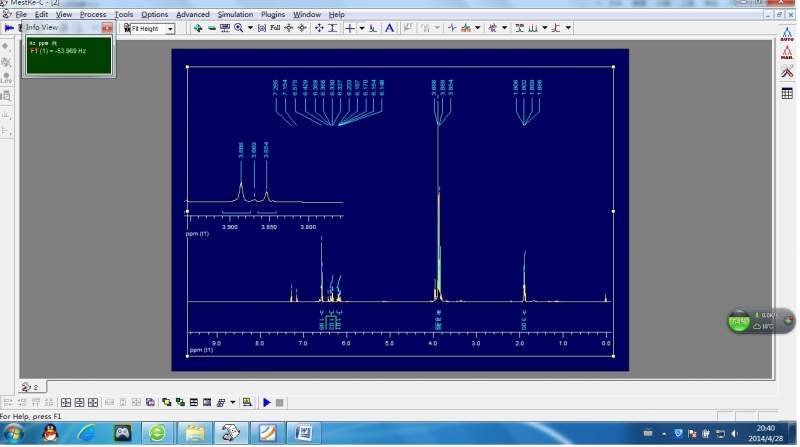Expand the red-green peaks options arrow
Viewport: 800px width, 447px height.
click(x=478, y=28)
